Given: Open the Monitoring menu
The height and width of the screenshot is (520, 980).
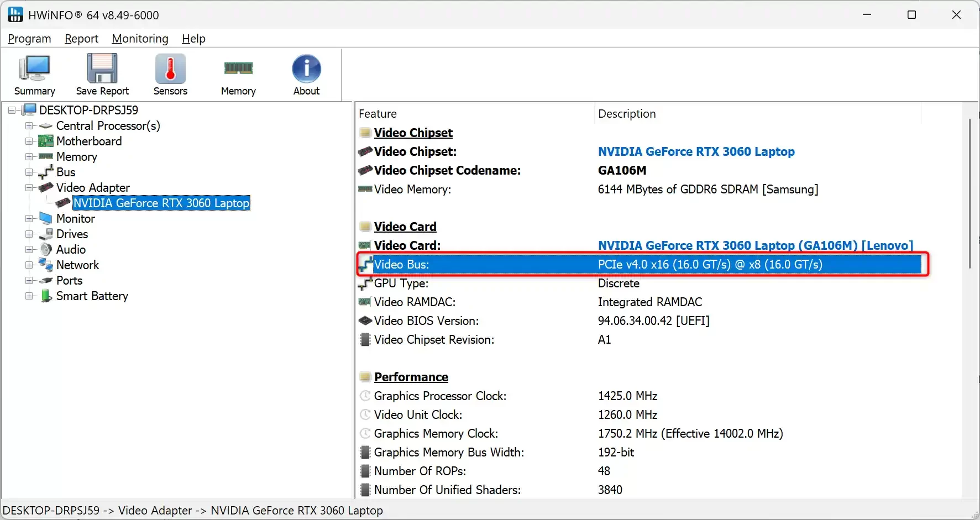Looking at the screenshot, I should tap(140, 39).
